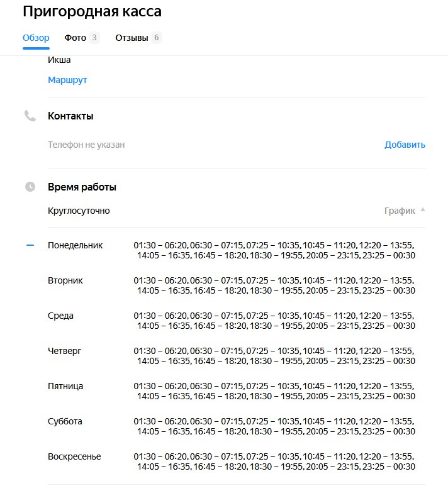The height and width of the screenshot is (486, 448).
Task: Click Круглосуточно working hours summary
Action: pos(79,211)
